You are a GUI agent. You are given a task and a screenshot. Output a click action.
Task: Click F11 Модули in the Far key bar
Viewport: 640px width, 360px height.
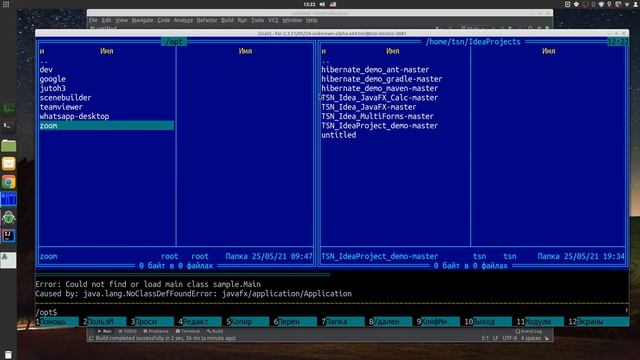tap(540, 322)
